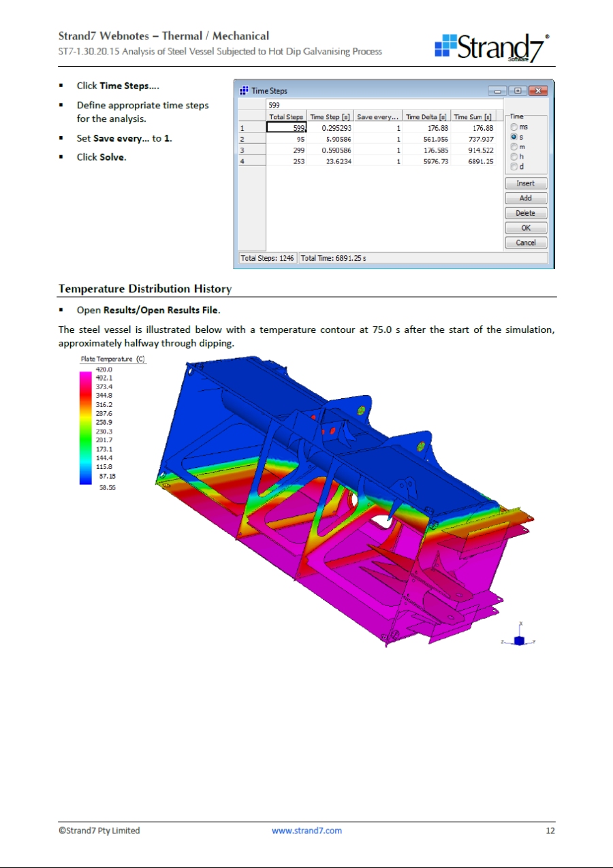Click Cancel in the Time Steps dialog
613x868 pixels.
(525, 243)
